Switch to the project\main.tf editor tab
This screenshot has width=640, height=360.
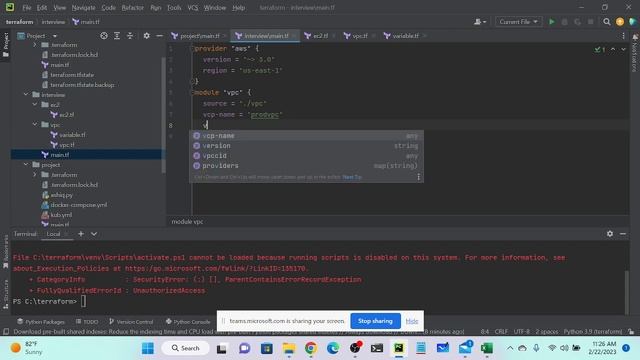tap(199, 36)
